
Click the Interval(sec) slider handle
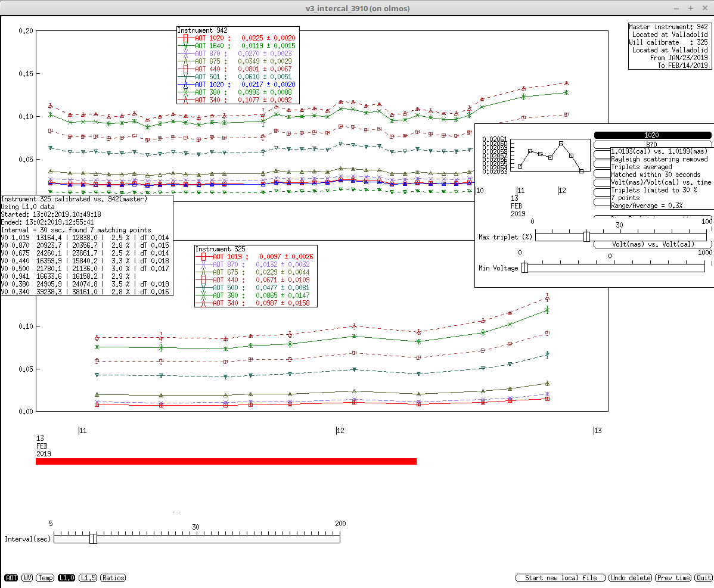click(93, 539)
